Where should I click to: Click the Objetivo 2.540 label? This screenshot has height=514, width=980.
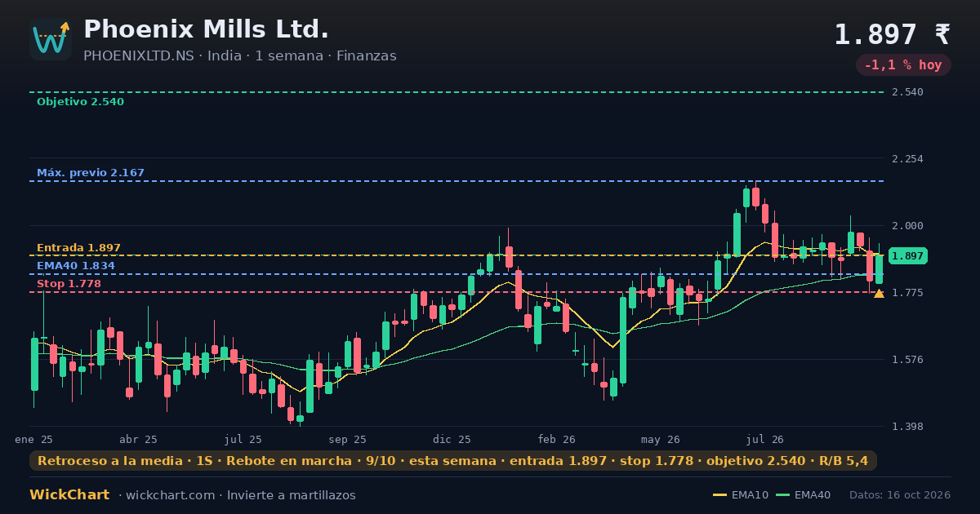[80, 102]
